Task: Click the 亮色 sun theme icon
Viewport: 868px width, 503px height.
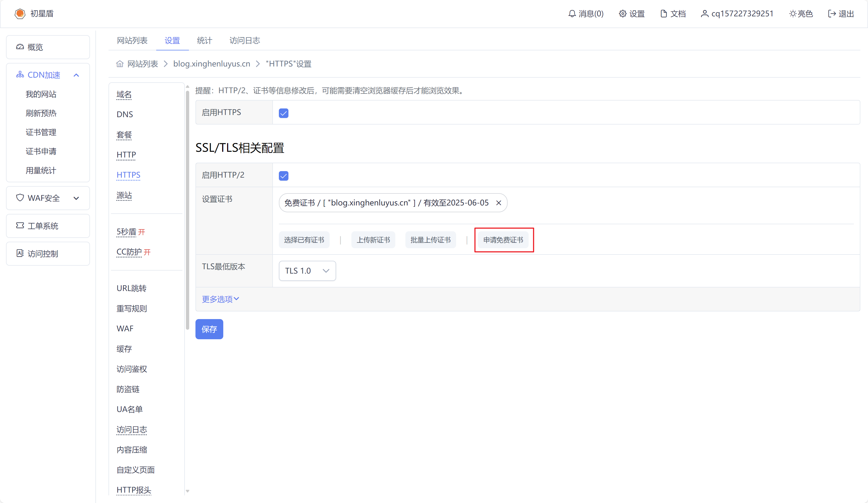Action: (792, 14)
